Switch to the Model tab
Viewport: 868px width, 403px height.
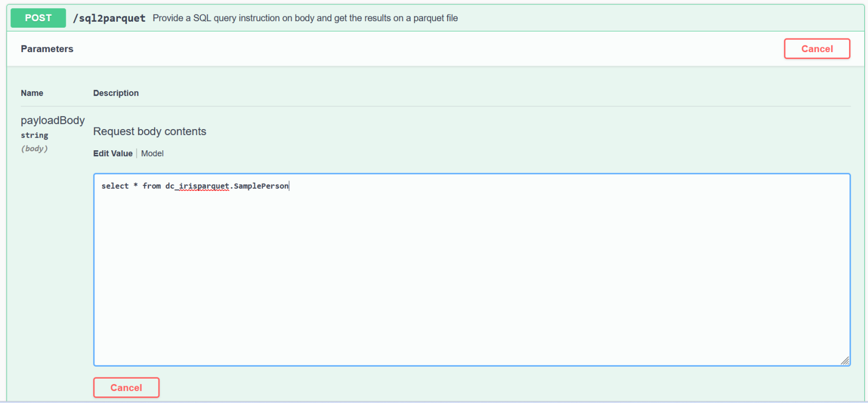[152, 153]
